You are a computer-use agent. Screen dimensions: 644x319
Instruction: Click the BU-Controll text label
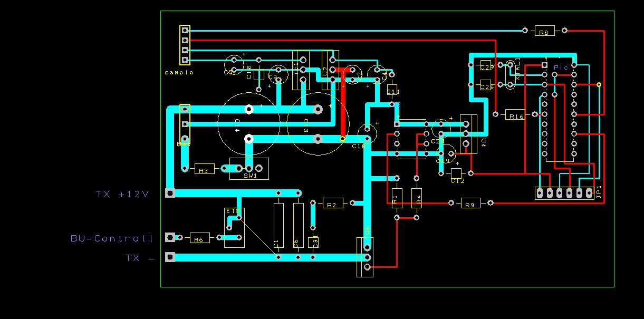112,238
